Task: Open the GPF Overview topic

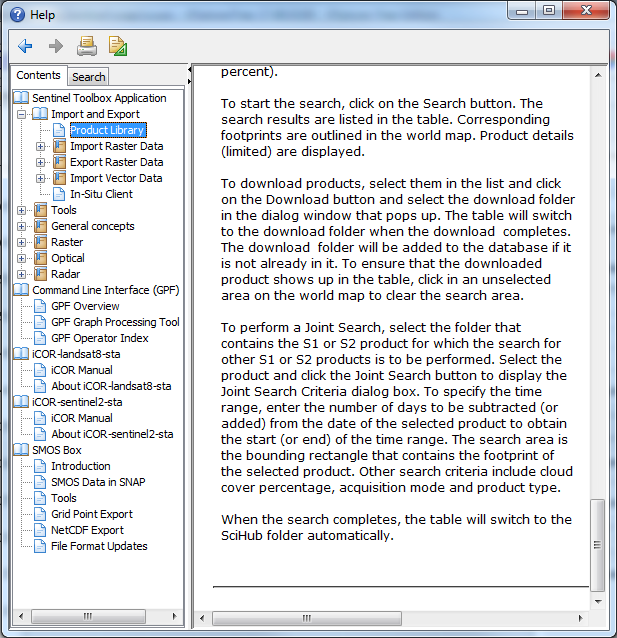Action: click(85, 306)
